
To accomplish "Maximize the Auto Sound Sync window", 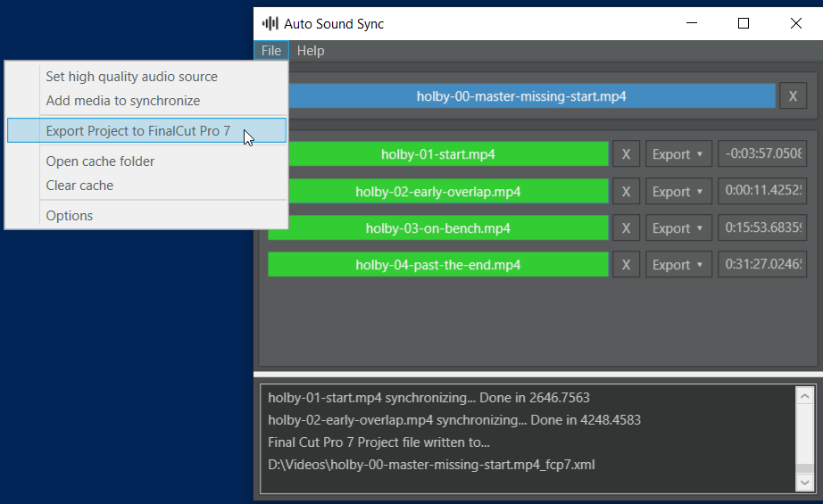I will tap(744, 23).
